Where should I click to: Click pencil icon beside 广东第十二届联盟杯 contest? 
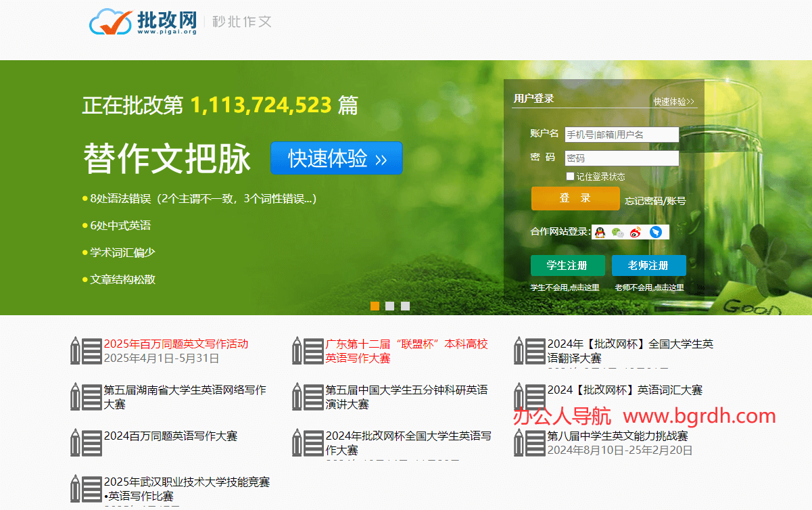point(308,350)
